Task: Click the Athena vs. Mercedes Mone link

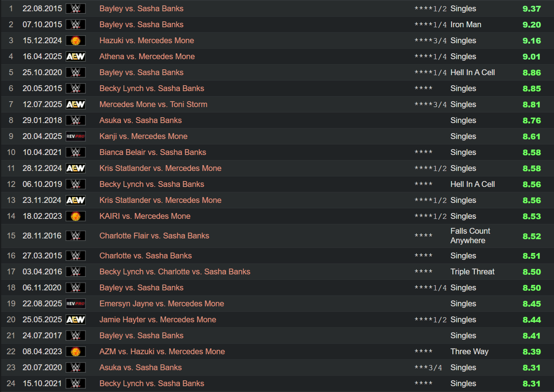Action: point(147,57)
